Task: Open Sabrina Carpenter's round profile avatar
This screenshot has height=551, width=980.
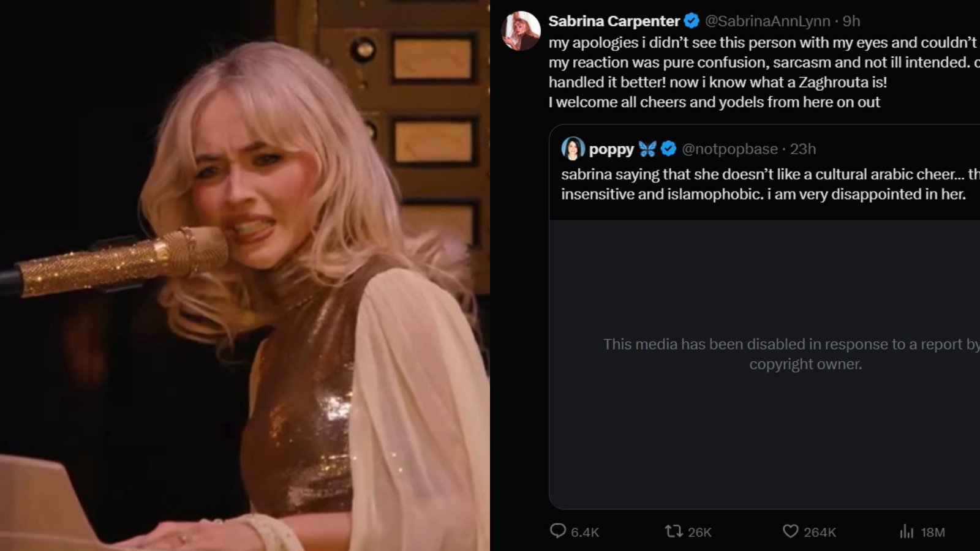Action: pyautogui.click(x=521, y=31)
